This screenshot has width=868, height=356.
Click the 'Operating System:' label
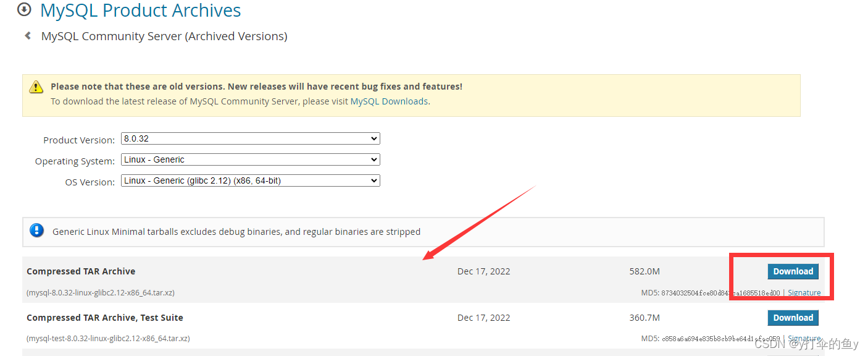pos(75,161)
